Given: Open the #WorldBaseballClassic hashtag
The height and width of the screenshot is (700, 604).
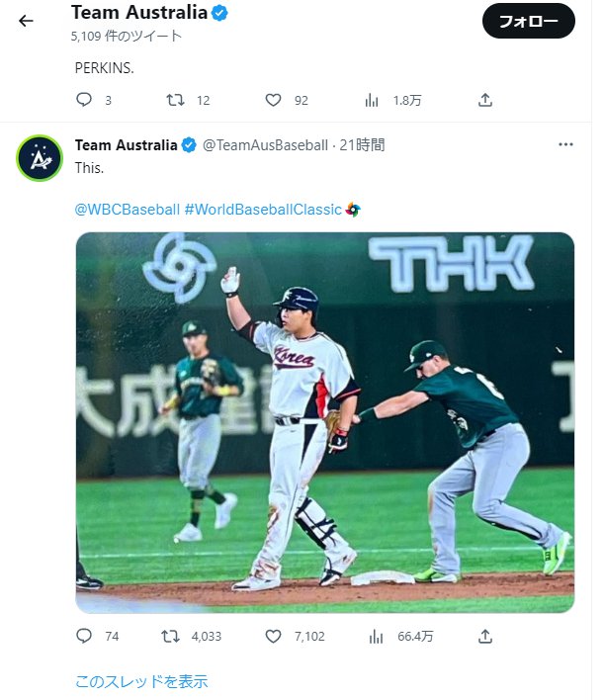Looking at the screenshot, I should pyautogui.click(x=263, y=210).
